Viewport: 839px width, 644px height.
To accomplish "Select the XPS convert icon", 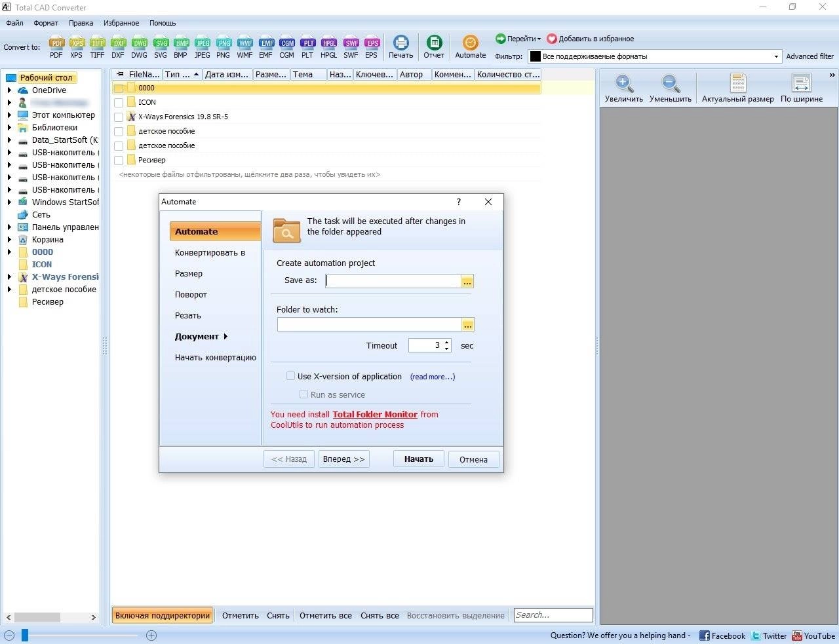I will click(77, 47).
